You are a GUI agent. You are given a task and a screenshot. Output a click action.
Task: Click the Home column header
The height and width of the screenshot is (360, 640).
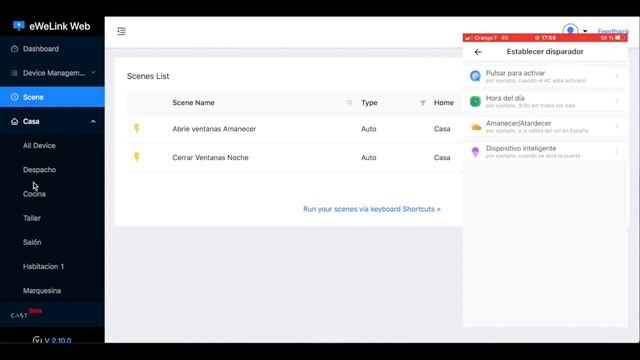tap(444, 103)
